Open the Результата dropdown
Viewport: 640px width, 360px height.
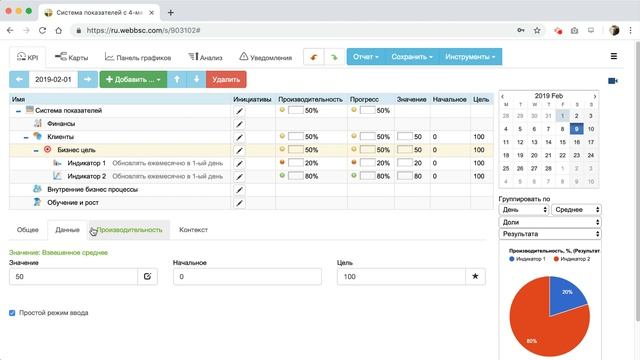[549, 234]
